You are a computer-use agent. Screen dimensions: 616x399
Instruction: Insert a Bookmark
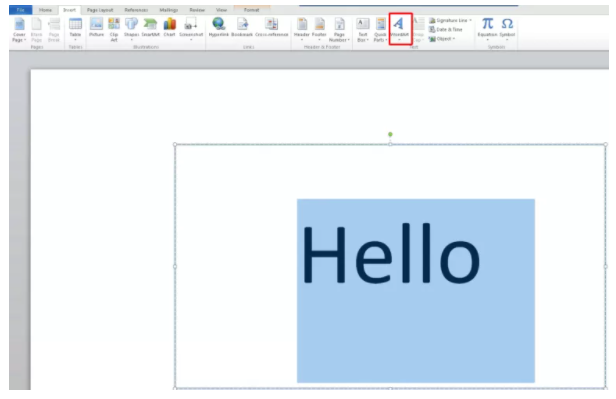tap(242, 27)
